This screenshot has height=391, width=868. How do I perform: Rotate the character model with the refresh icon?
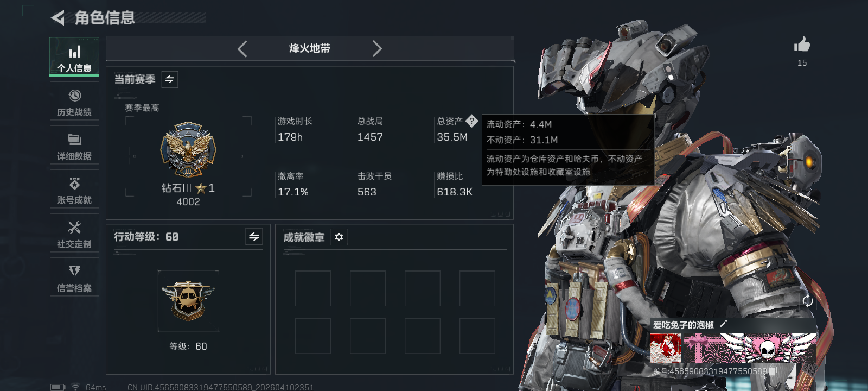click(x=807, y=301)
